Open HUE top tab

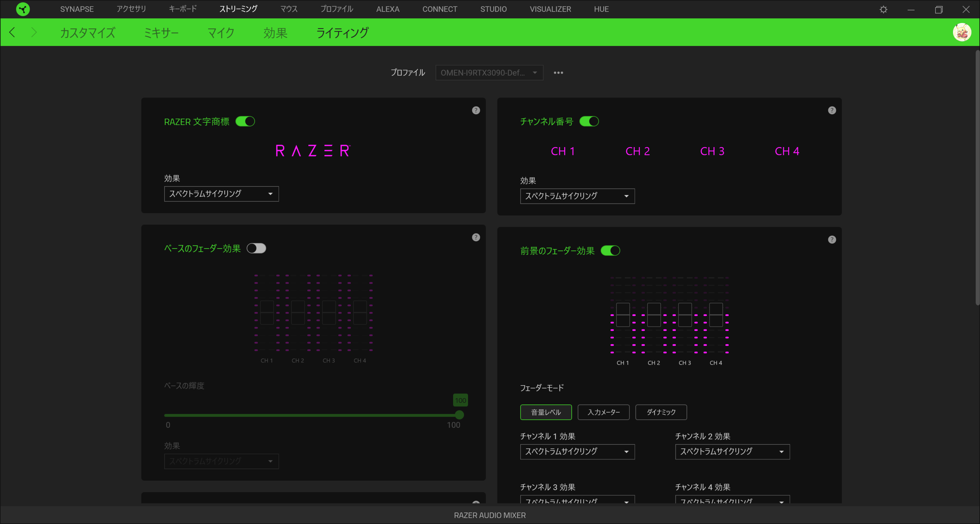click(601, 9)
